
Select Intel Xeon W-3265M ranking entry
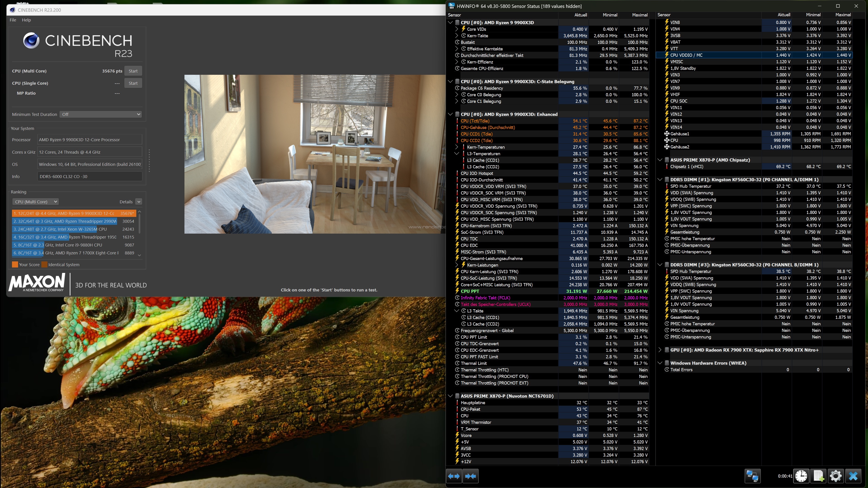tap(74, 229)
